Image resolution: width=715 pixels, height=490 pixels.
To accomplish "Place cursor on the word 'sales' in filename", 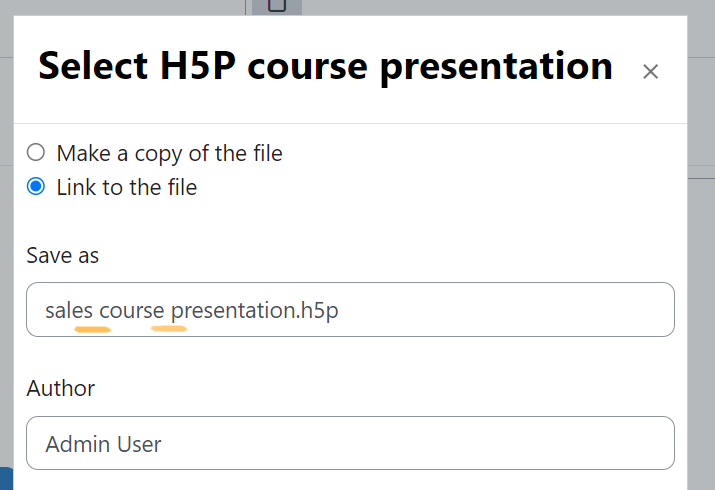I will coord(69,311).
